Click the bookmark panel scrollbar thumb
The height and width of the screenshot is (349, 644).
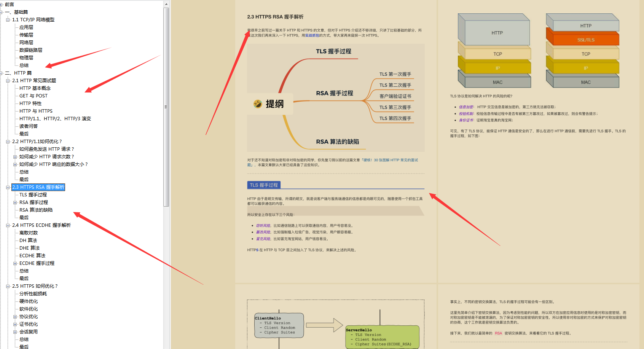click(166, 107)
